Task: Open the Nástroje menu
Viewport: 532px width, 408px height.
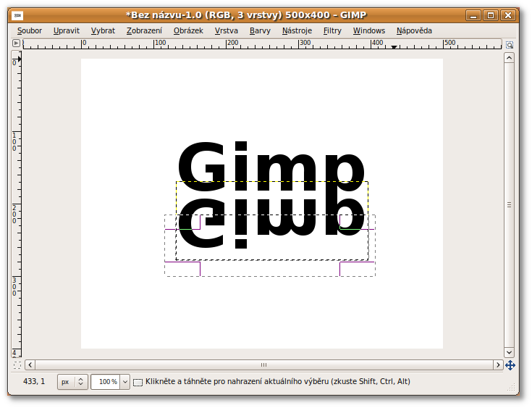Action: point(297,30)
